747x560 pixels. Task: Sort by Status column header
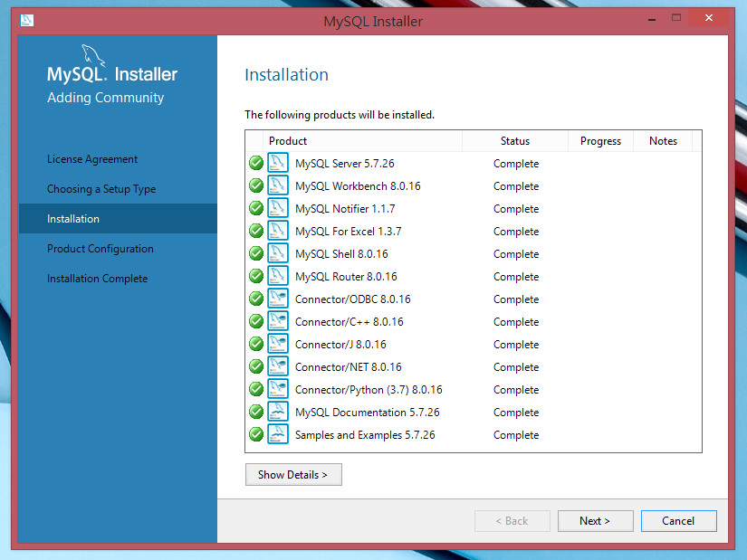click(515, 141)
